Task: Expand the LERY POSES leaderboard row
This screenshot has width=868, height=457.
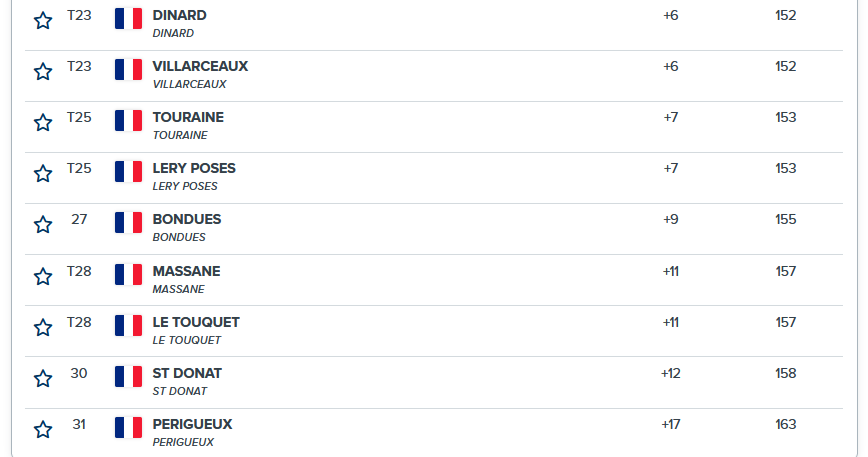Action: [434, 178]
